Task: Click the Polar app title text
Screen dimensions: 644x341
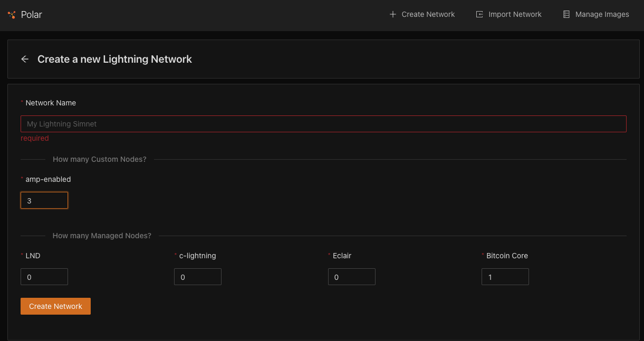Action: click(32, 15)
